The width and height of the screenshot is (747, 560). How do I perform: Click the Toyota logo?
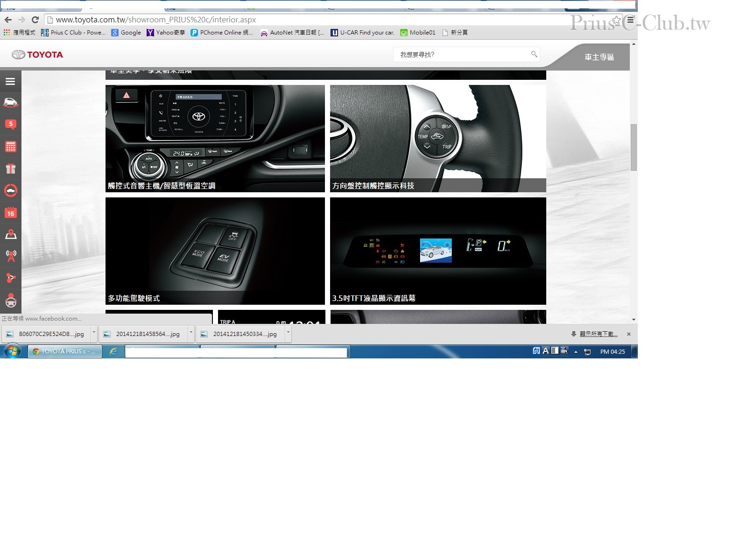(x=37, y=55)
